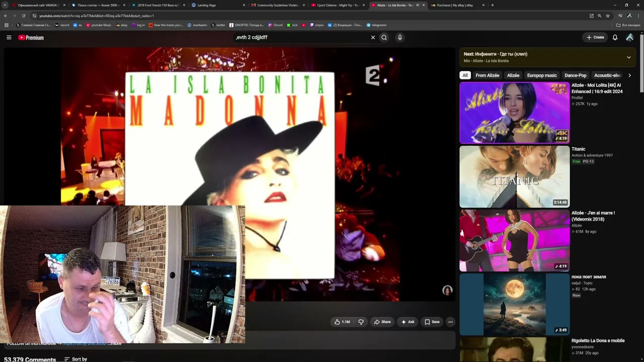Go to YouTube Premium home logo
The height and width of the screenshot is (362, 644).
(x=31, y=38)
